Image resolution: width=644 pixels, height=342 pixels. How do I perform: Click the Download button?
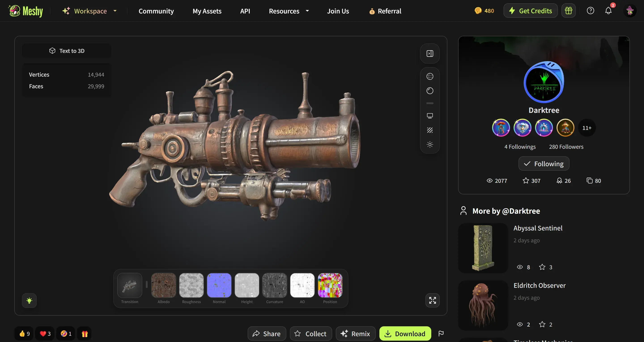(405, 333)
